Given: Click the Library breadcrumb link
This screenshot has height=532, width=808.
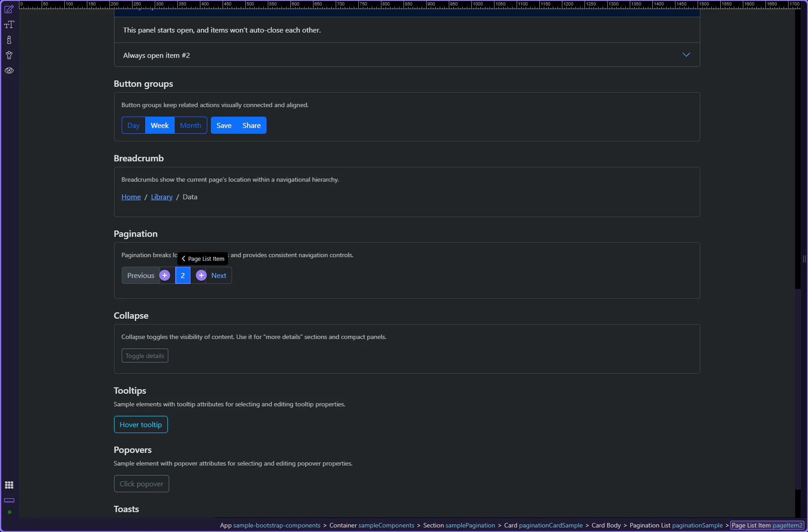Looking at the screenshot, I should (162, 197).
